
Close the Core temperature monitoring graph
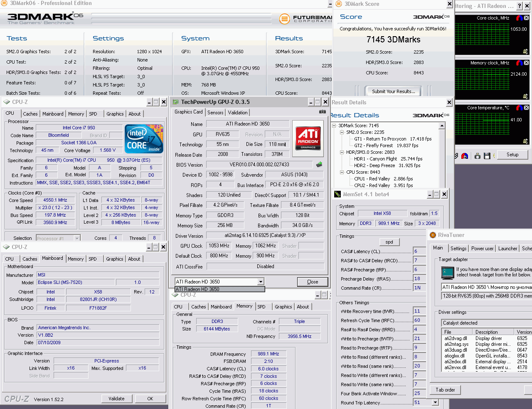click(526, 108)
